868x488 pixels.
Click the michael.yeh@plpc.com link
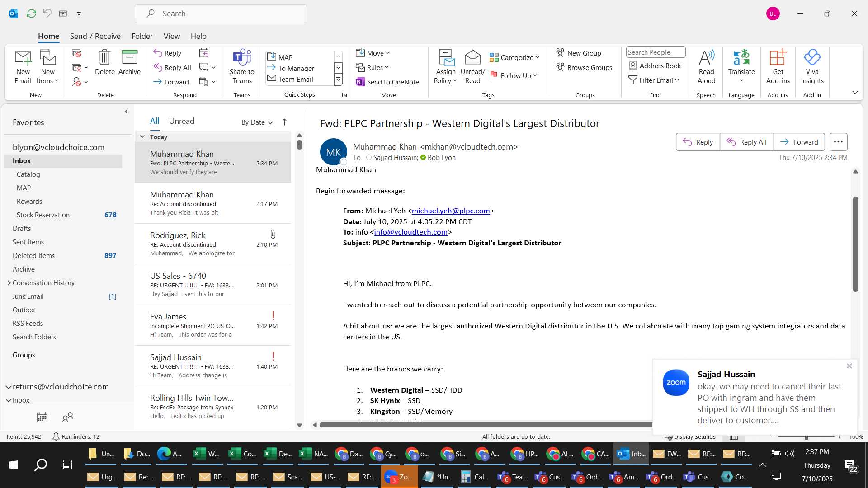click(451, 211)
